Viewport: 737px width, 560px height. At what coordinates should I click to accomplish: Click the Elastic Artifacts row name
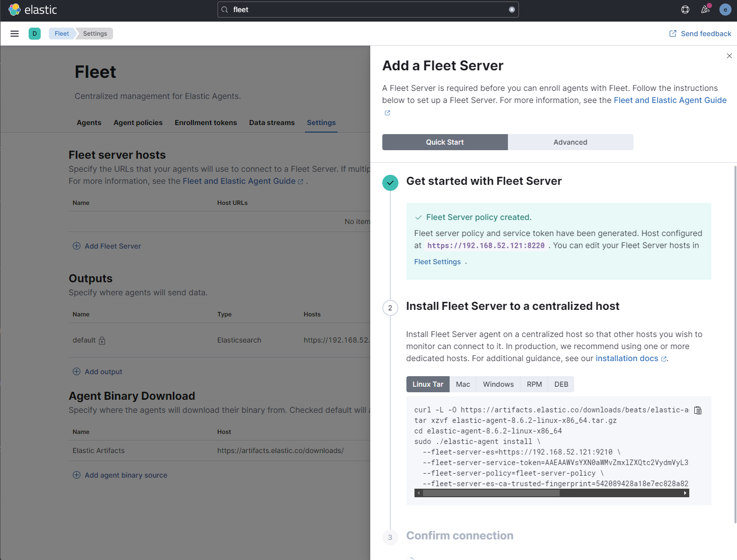pyautogui.click(x=98, y=451)
